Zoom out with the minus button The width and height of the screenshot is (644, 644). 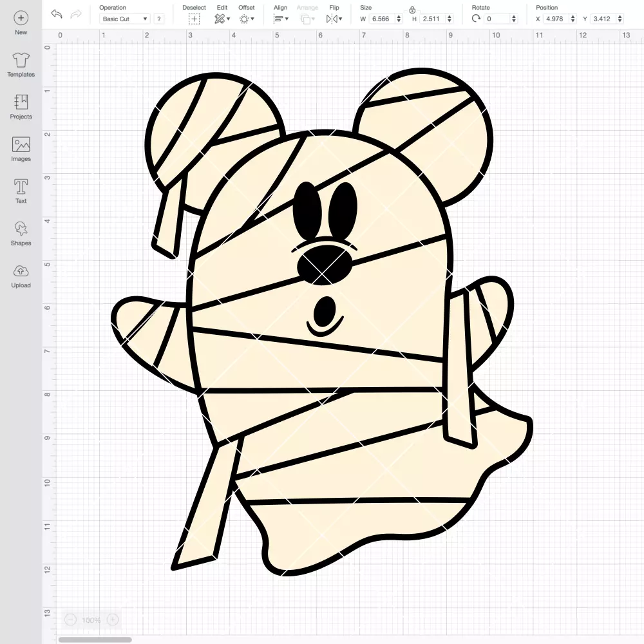tap(70, 620)
